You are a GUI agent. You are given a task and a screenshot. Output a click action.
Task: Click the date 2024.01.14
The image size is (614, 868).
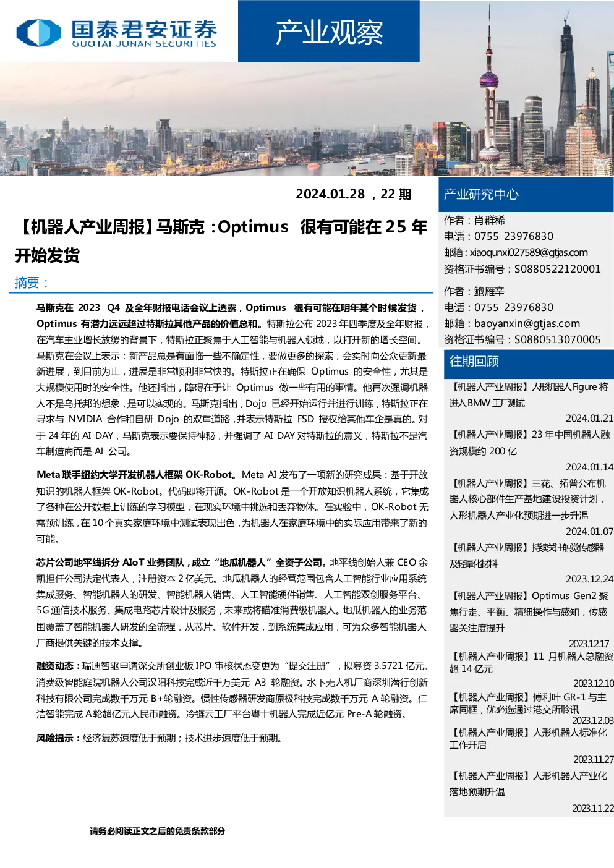589,467
